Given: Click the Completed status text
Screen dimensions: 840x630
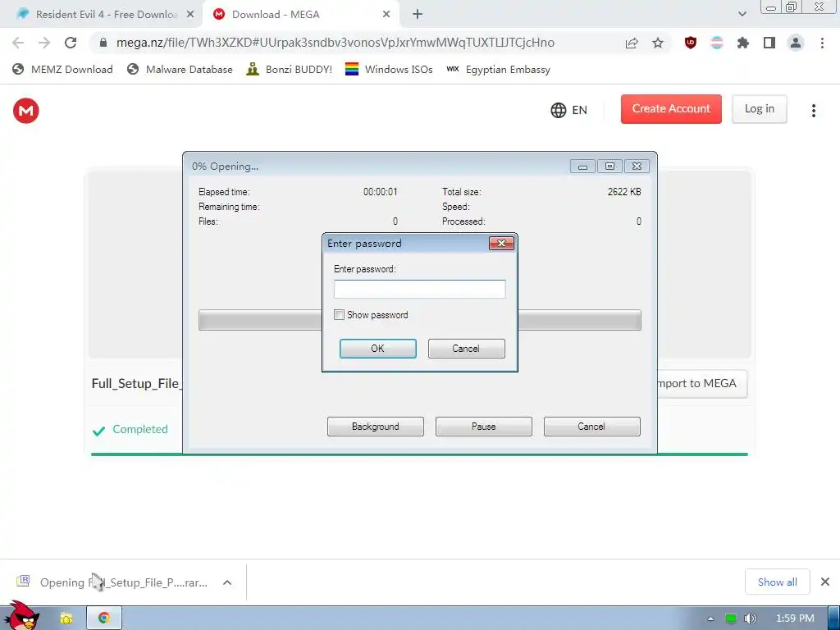Looking at the screenshot, I should pos(139,429).
